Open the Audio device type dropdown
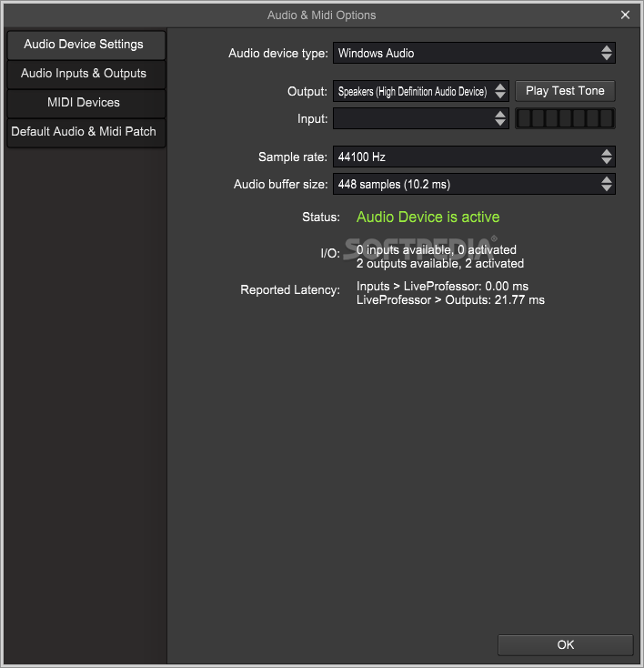Screen dimensions: 644x668 click(x=474, y=53)
